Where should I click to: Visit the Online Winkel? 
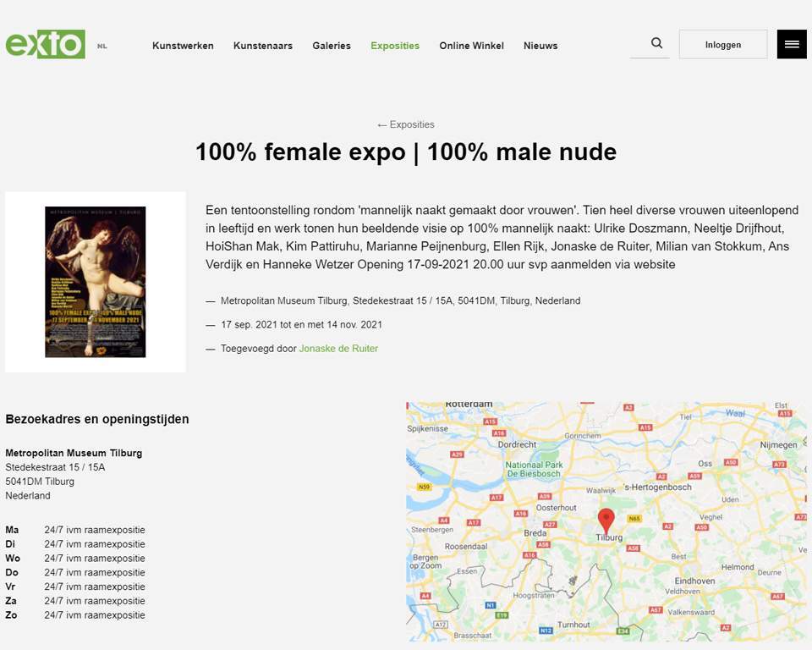click(x=471, y=46)
